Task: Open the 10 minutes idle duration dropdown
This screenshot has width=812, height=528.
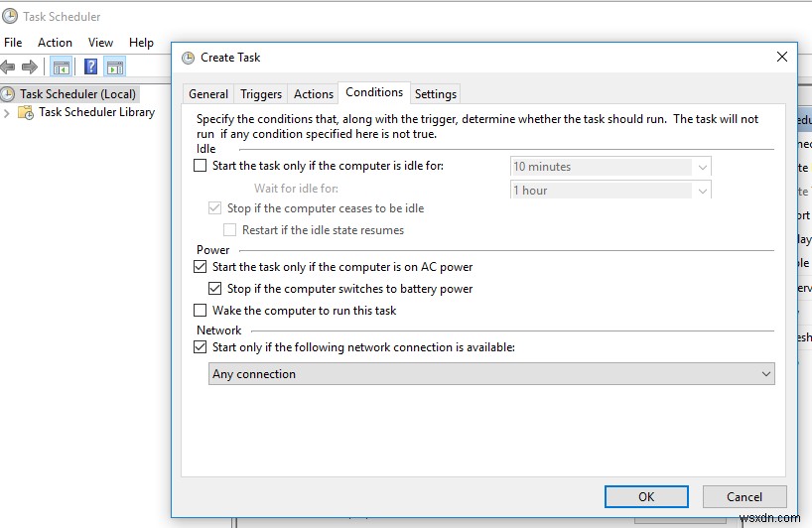Action: (x=610, y=167)
